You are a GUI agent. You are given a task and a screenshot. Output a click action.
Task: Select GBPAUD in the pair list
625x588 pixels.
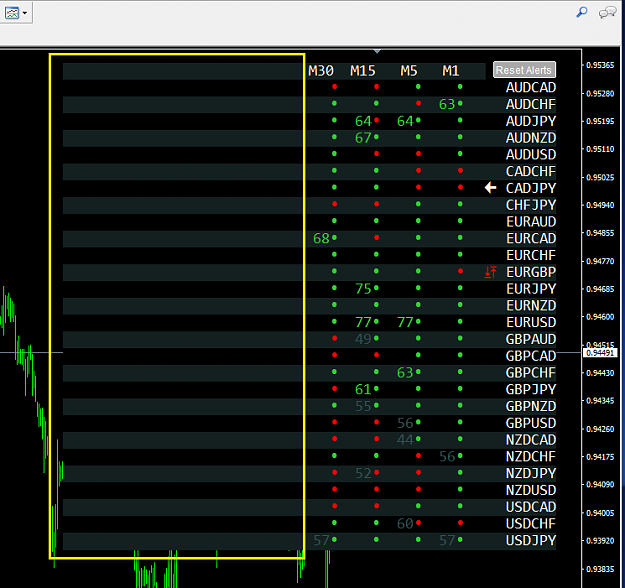pos(531,339)
